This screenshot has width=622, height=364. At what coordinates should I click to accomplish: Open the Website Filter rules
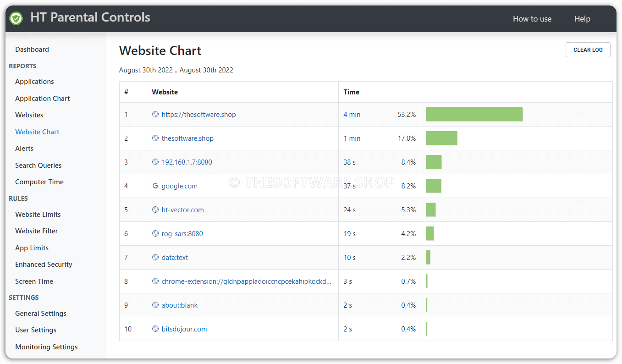pos(37,231)
